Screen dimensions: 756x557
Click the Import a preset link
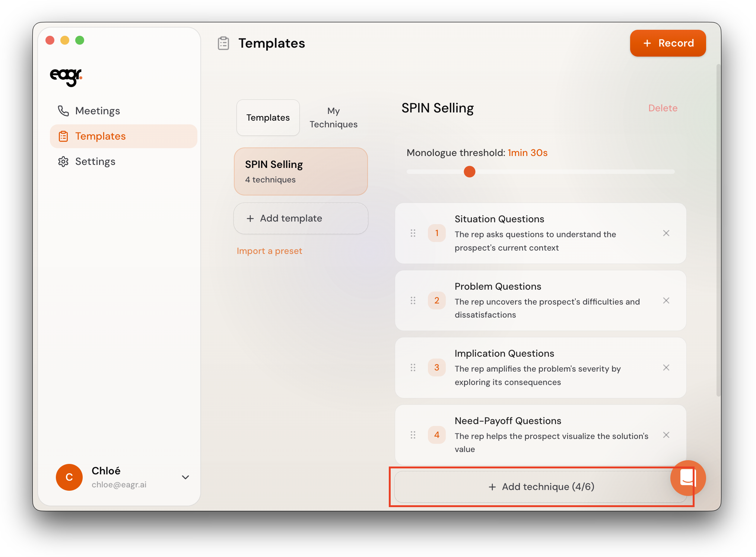(269, 251)
